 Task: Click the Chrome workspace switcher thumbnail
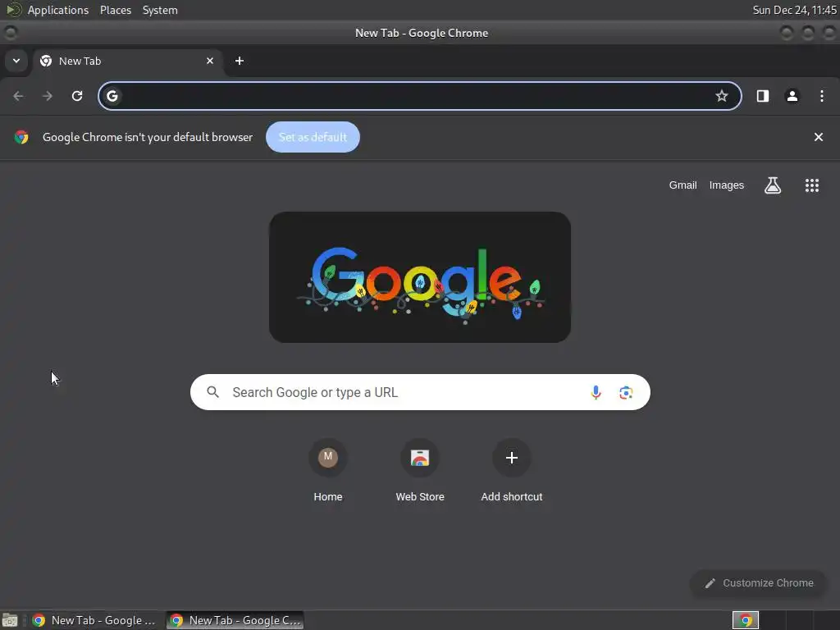click(746, 620)
